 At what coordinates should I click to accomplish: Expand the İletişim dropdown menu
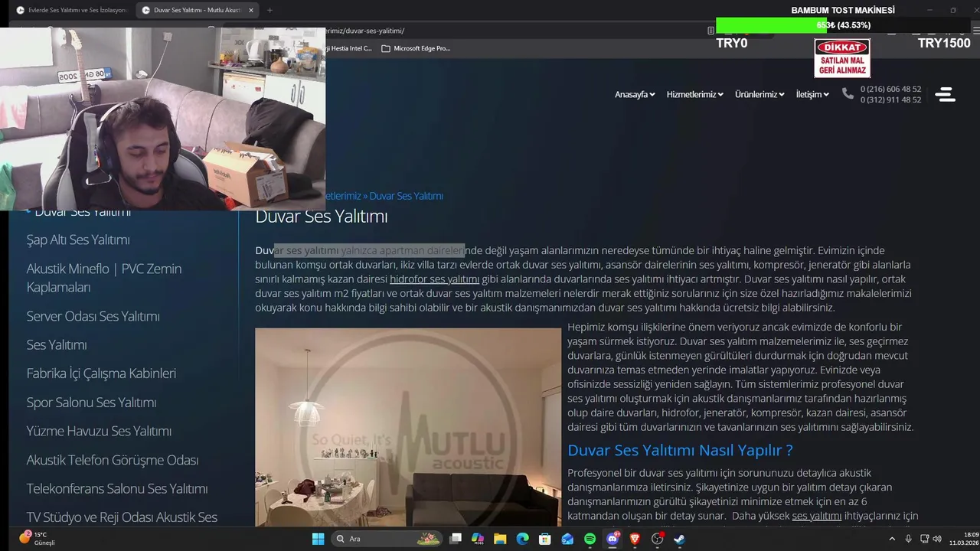(812, 94)
